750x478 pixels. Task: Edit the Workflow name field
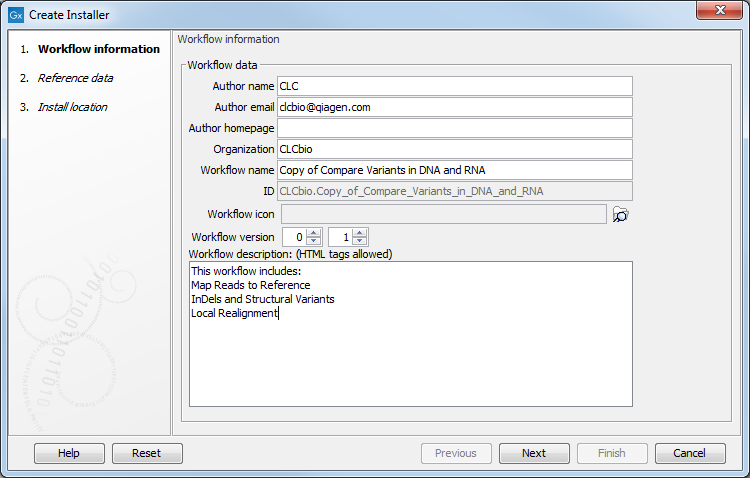pos(454,170)
